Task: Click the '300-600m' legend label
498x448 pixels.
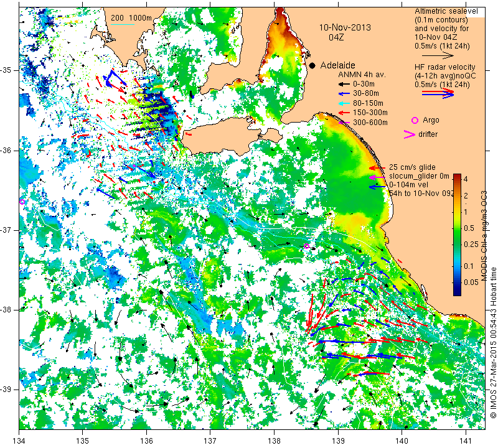Action: (370, 123)
